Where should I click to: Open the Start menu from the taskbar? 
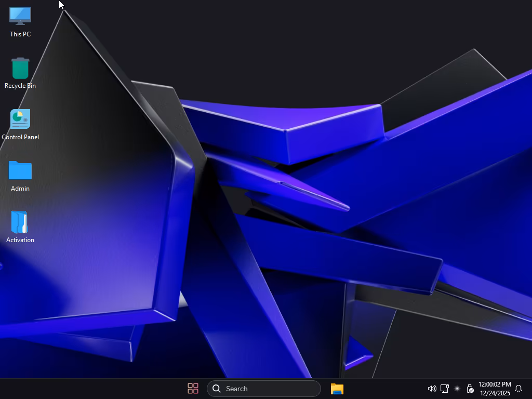pos(193,389)
